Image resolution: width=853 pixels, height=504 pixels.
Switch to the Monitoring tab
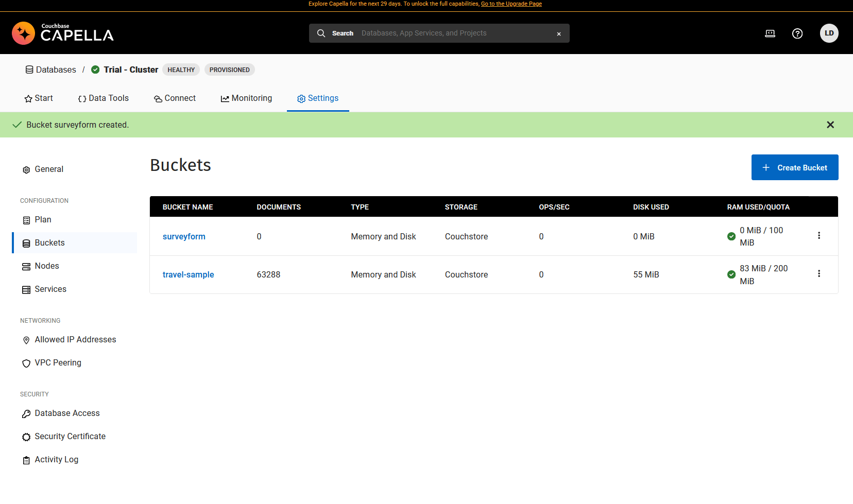246,98
